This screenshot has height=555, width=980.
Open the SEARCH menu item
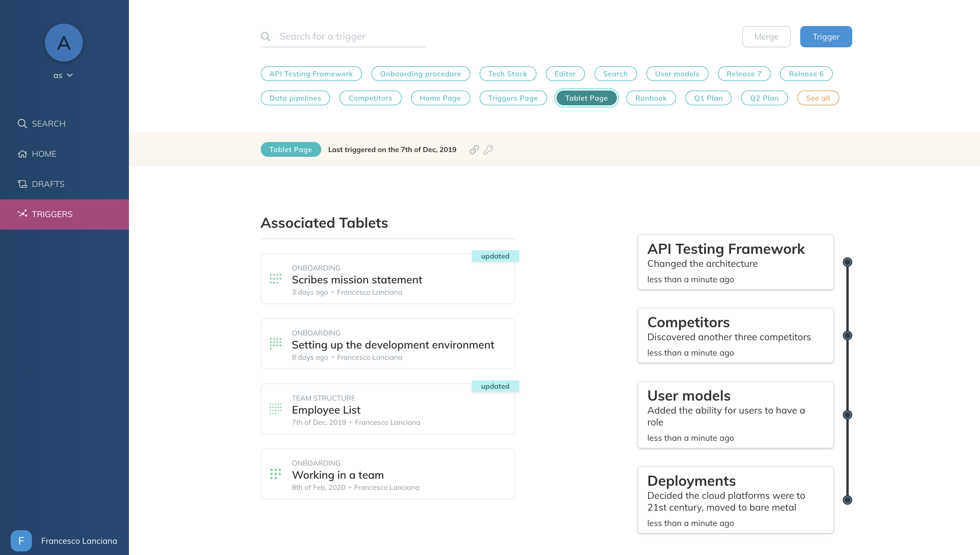tap(64, 123)
